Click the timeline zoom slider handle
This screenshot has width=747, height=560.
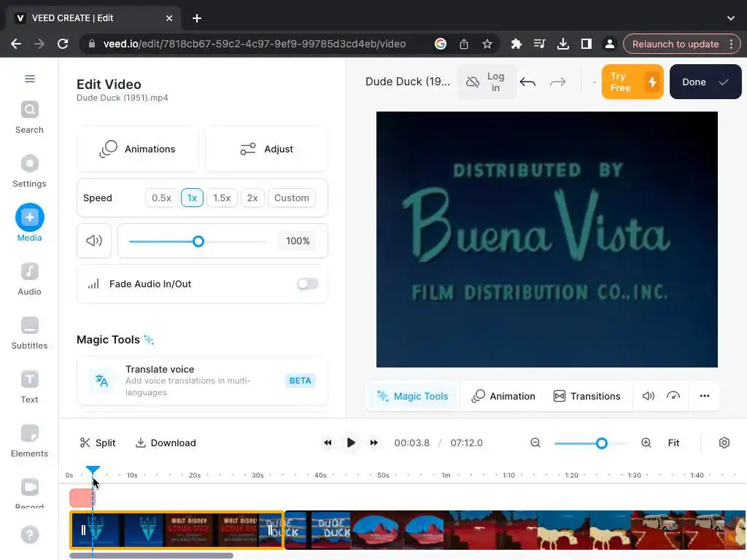(x=601, y=443)
